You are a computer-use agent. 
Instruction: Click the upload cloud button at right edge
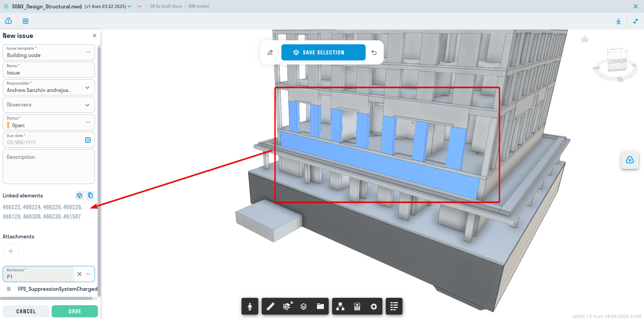coord(630,160)
